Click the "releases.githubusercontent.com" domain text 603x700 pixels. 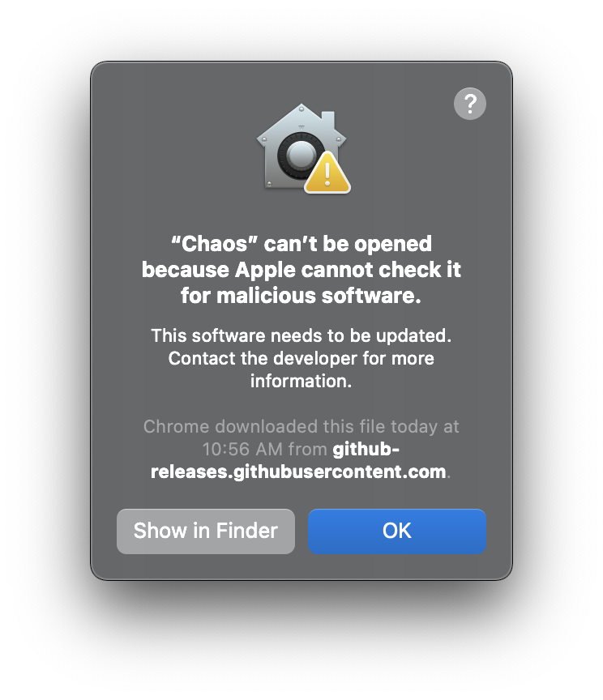coord(298,472)
